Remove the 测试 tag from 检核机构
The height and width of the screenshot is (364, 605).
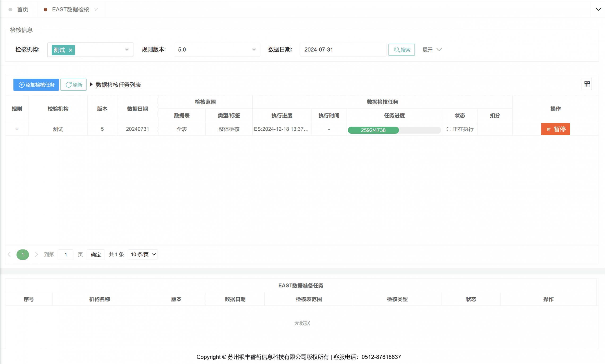[x=71, y=50]
